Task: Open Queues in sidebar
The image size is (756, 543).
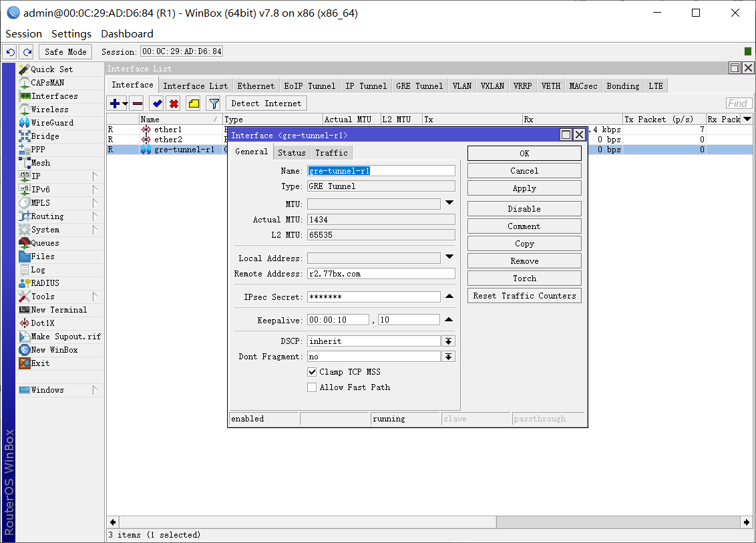Action: coord(60,243)
